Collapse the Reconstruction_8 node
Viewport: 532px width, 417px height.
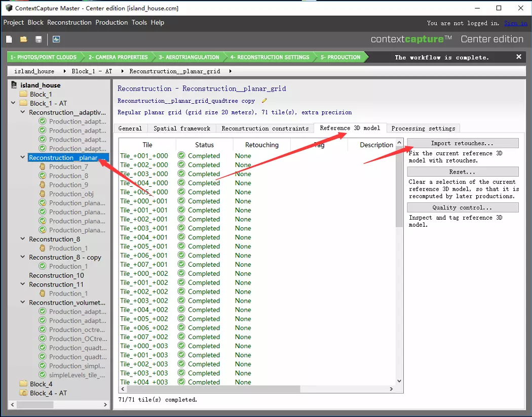click(x=23, y=238)
